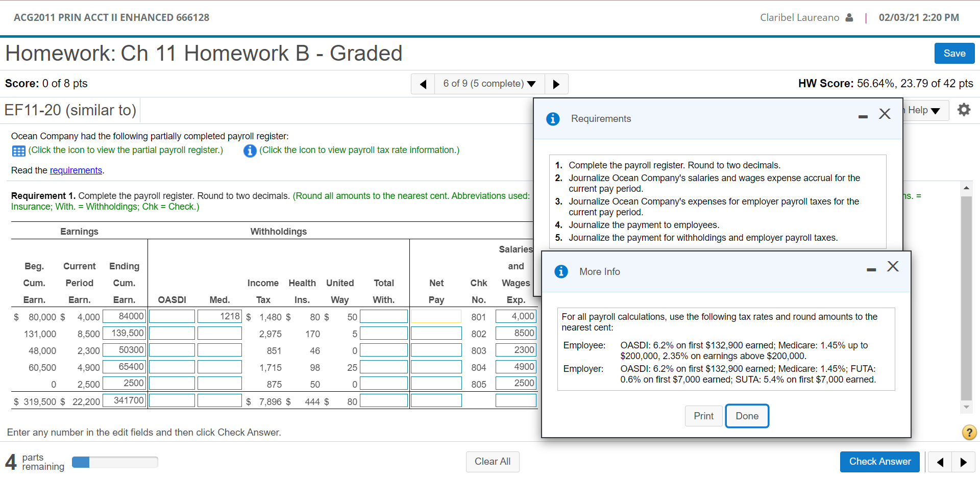Click the bottom previous part arrow
The image size is (980, 480).
pos(940,462)
